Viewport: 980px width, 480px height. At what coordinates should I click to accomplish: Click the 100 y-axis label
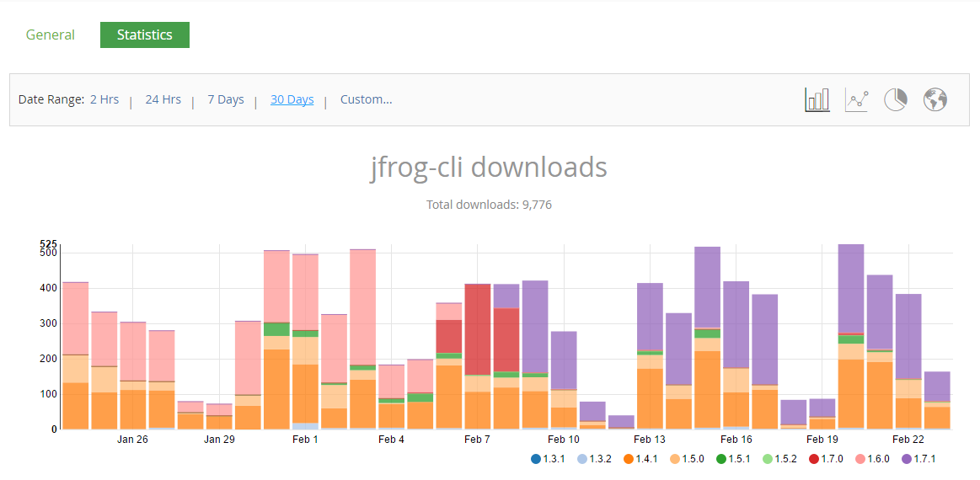coord(48,394)
